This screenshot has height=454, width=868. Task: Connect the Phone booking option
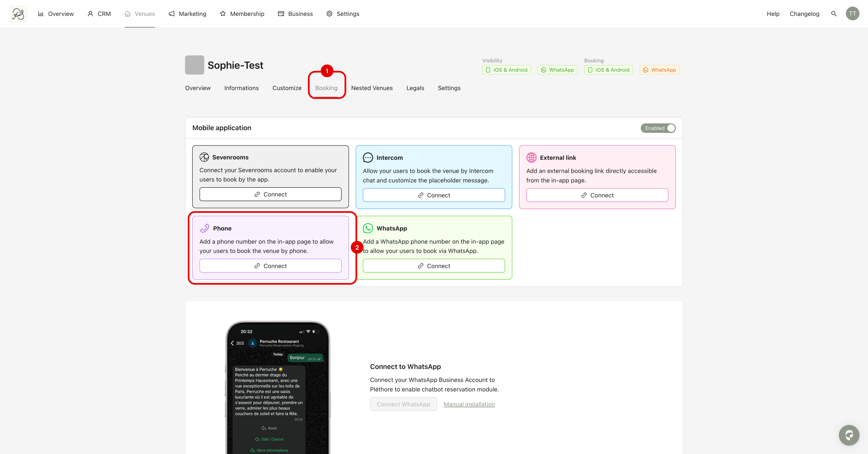click(x=270, y=266)
